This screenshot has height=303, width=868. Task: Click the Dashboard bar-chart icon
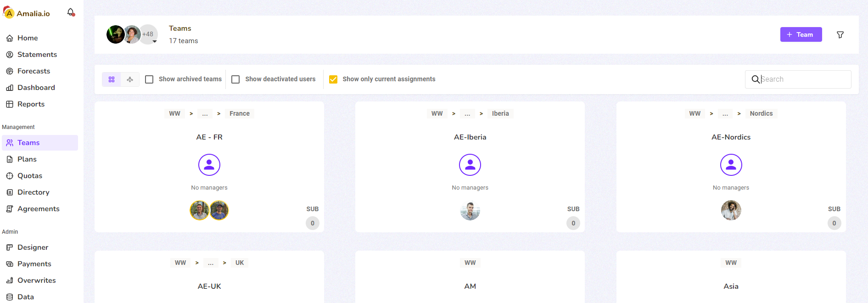coord(10,88)
